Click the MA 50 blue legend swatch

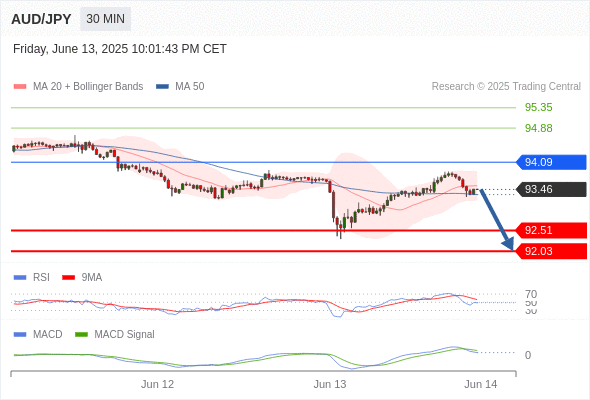click(x=162, y=87)
